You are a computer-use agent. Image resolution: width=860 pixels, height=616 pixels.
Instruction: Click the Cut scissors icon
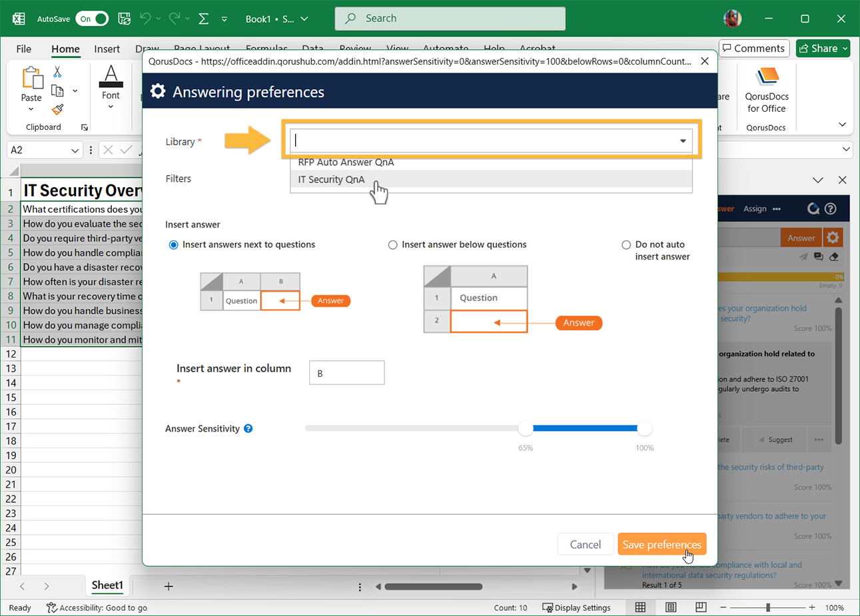57,72
